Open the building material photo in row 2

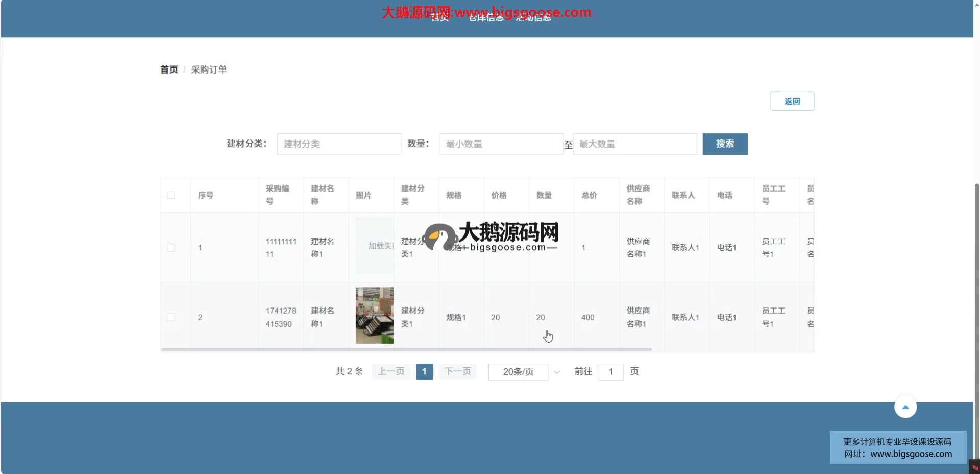pyautogui.click(x=374, y=315)
